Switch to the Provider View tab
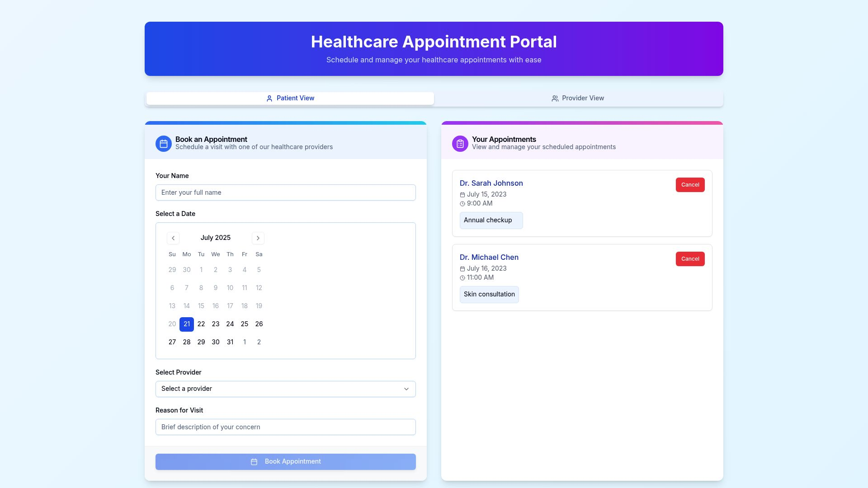 (x=577, y=98)
